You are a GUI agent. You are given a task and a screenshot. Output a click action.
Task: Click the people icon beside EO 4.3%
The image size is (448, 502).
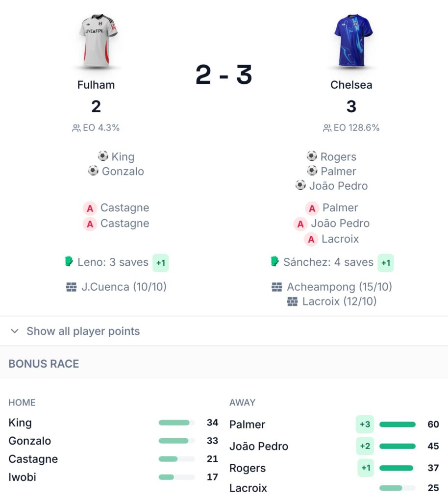point(76,128)
